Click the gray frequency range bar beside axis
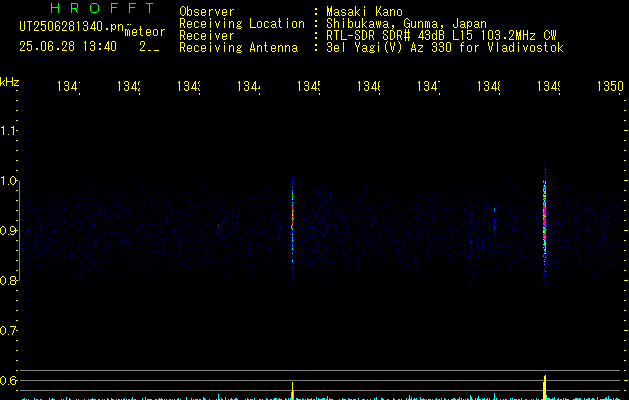629x400 pixels. click(19, 231)
